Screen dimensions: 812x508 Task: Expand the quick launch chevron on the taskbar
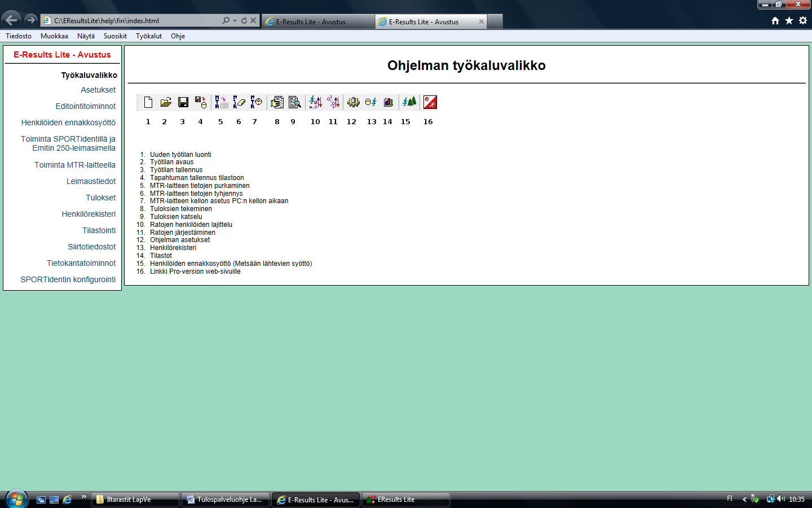[x=83, y=497]
